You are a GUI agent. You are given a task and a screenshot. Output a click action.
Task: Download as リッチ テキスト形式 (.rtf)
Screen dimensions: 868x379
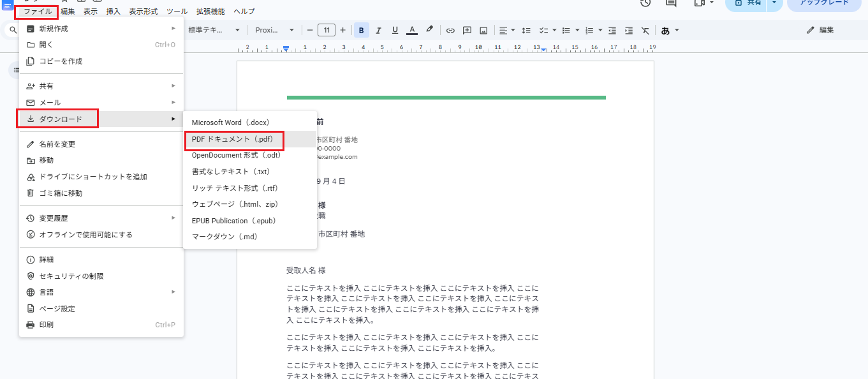(250, 188)
